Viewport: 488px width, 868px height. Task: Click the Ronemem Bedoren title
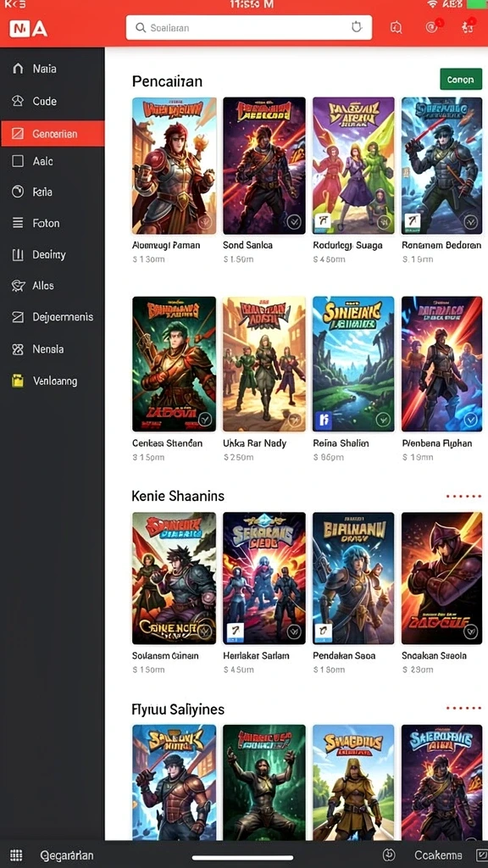(x=441, y=245)
